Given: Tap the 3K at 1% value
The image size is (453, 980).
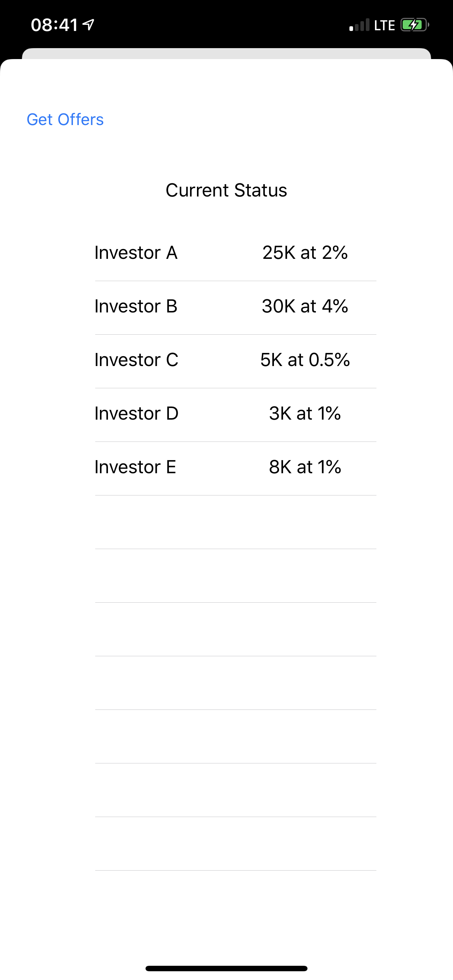Looking at the screenshot, I should click(x=305, y=413).
